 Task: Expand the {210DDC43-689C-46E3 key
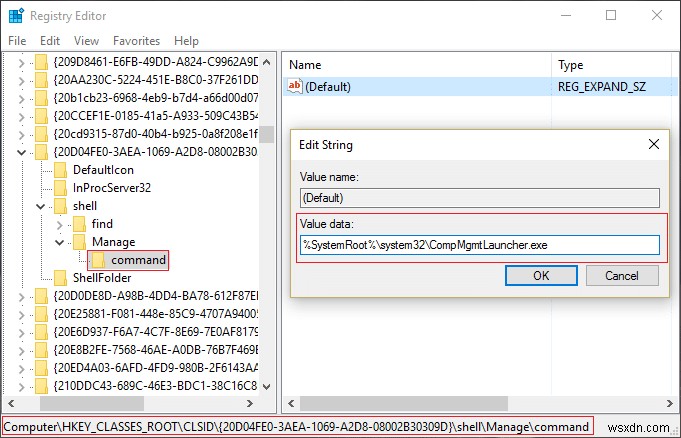pyautogui.click(x=21, y=387)
